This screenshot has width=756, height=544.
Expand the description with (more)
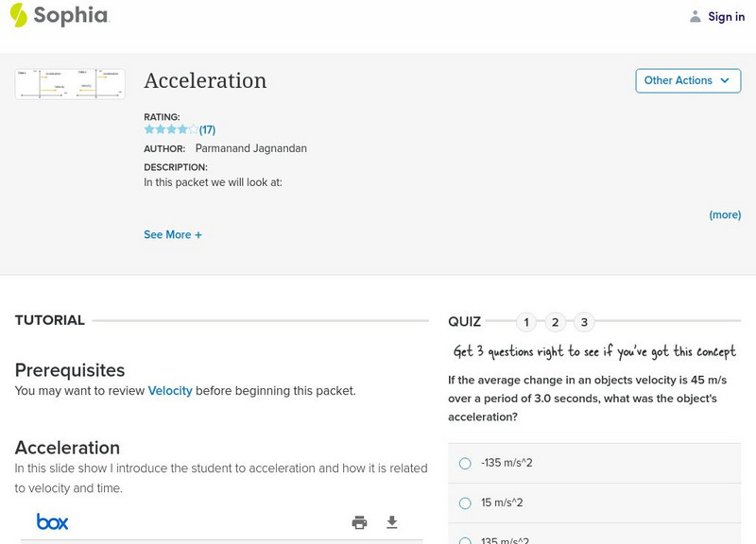(725, 214)
